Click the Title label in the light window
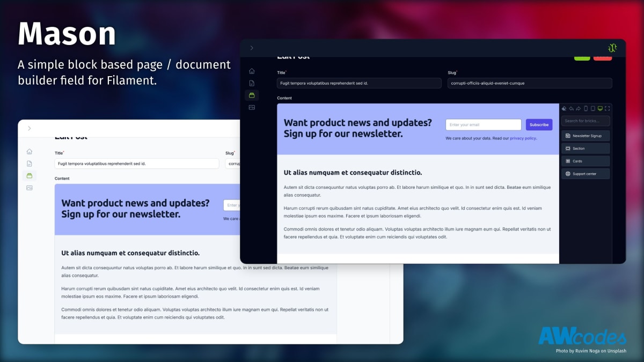 [59, 153]
